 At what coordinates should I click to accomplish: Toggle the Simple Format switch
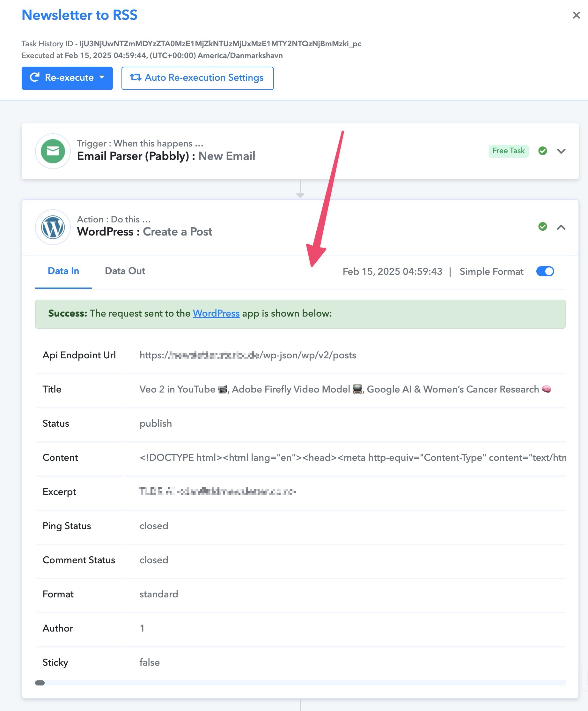coord(545,271)
